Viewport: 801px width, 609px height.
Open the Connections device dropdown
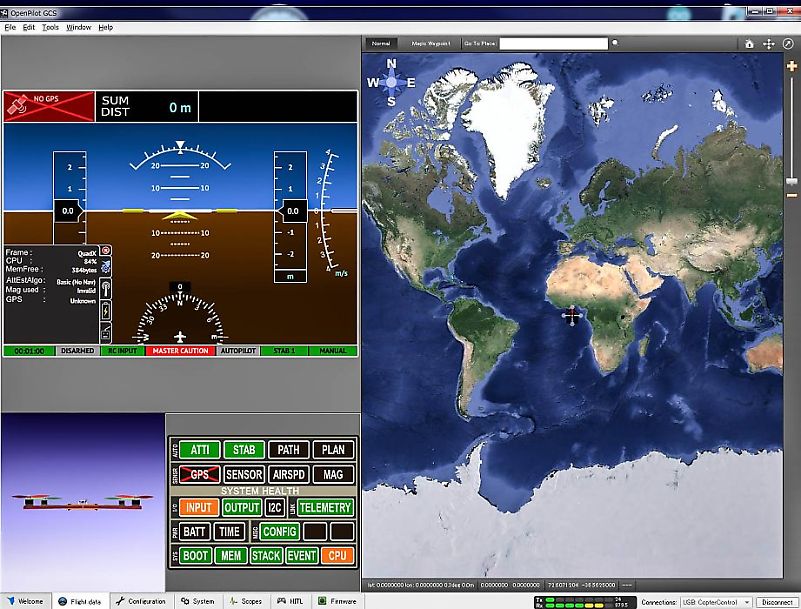point(716,602)
